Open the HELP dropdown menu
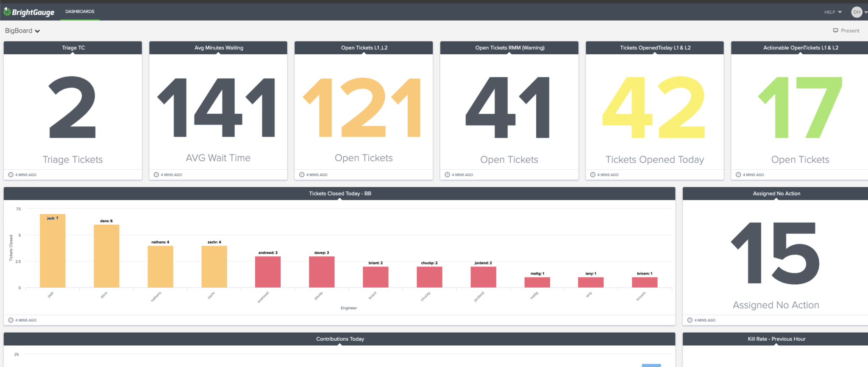This screenshot has width=868, height=367. (x=832, y=12)
